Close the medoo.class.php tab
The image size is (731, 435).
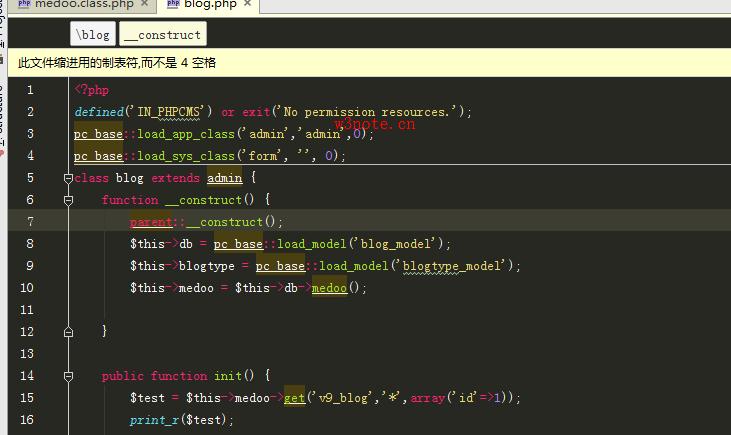[x=145, y=3]
